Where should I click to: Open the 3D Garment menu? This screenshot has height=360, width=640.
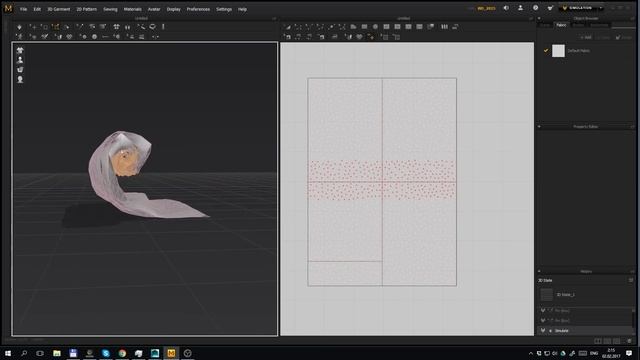click(x=59, y=9)
